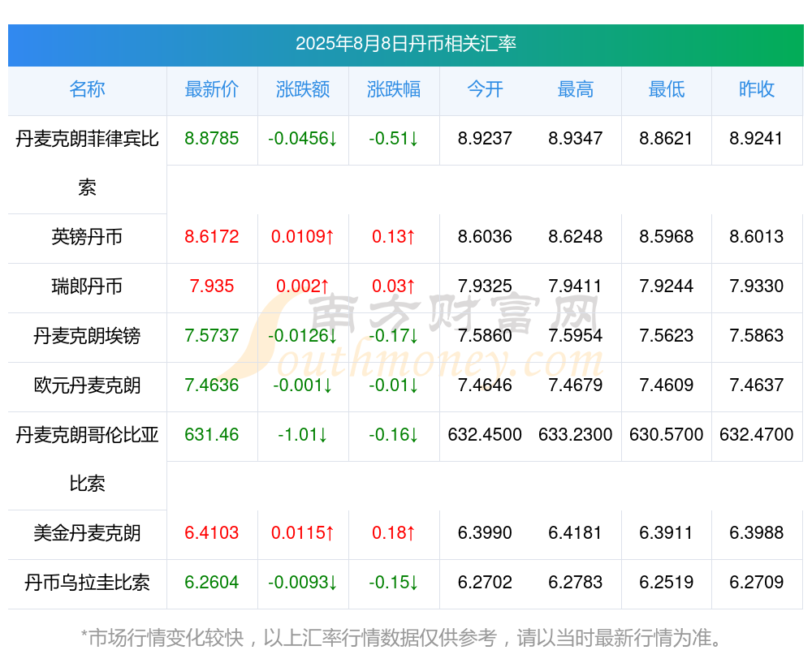Click the low value 630.5700
Viewport: 812px width, 663px height.
pyautogui.click(x=666, y=435)
